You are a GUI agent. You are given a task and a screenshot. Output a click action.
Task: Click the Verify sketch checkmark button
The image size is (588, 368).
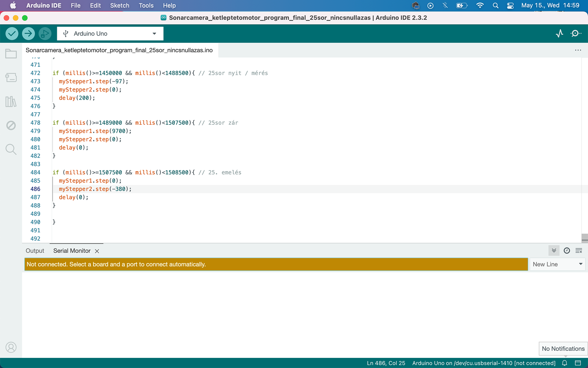pyautogui.click(x=12, y=33)
